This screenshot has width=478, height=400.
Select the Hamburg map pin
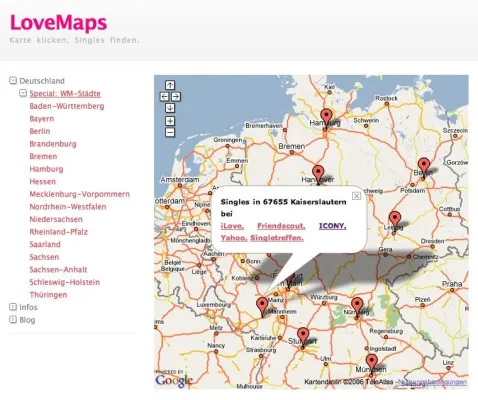click(x=326, y=118)
